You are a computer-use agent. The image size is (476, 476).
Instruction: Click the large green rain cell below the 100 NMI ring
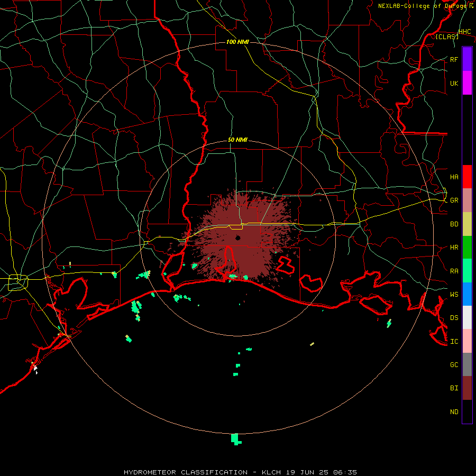[235, 440]
